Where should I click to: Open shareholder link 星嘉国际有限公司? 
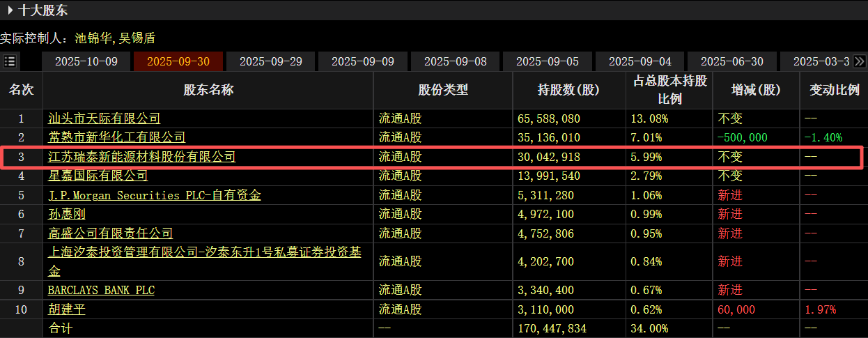(98, 176)
